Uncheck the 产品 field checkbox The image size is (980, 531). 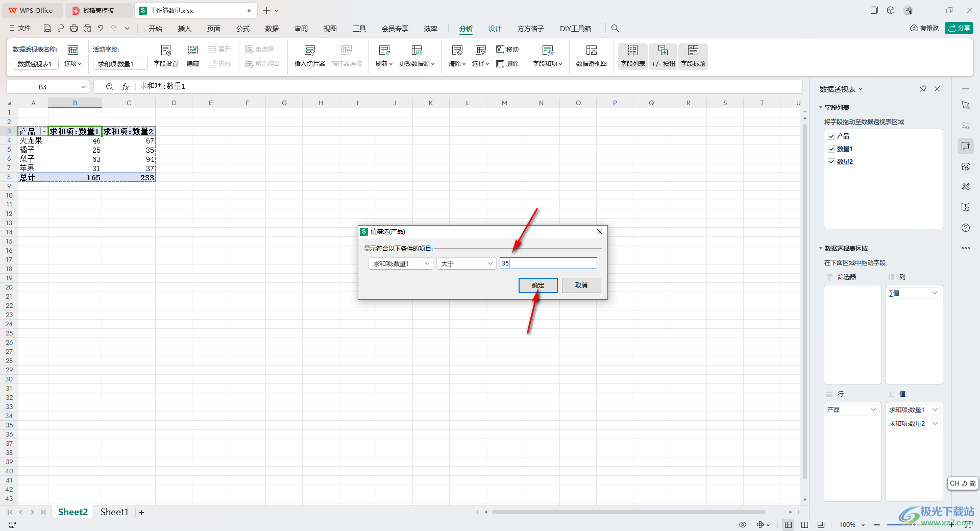coord(831,136)
